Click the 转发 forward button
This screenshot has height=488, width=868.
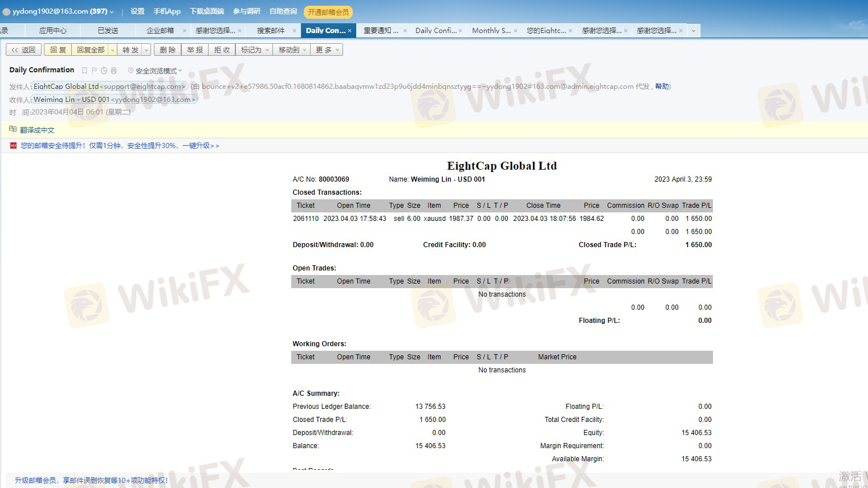131,50
